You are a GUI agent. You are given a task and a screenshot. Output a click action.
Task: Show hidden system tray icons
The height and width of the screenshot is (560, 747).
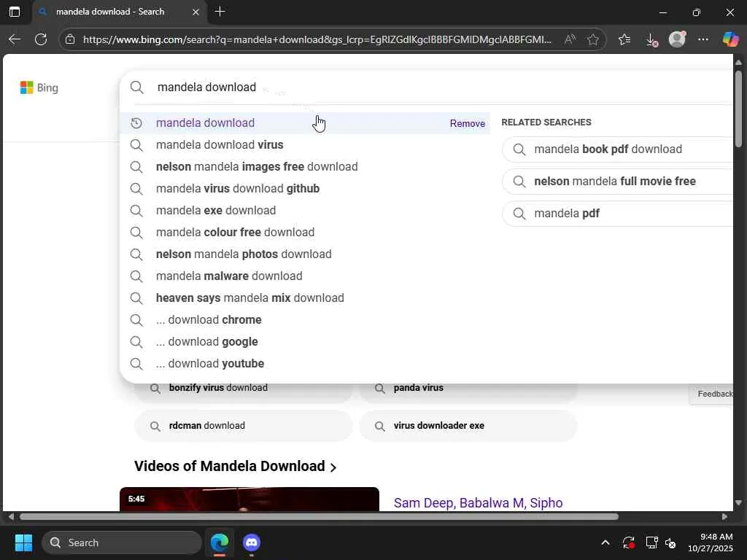click(x=605, y=542)
